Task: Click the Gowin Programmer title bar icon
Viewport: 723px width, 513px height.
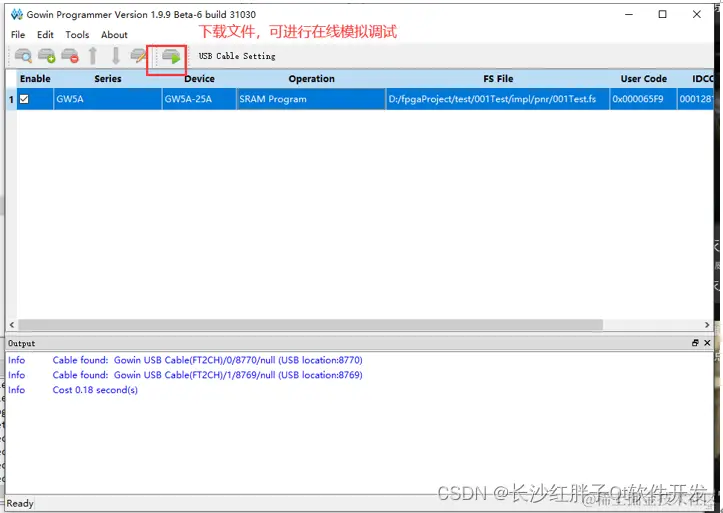Action: [17, 14]
